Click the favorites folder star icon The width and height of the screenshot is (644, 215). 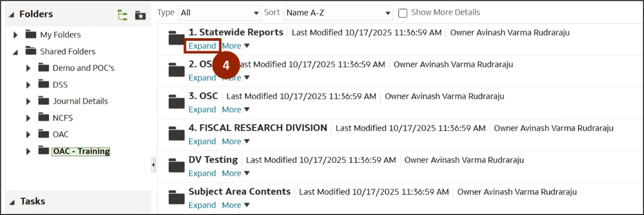point(140,15)
